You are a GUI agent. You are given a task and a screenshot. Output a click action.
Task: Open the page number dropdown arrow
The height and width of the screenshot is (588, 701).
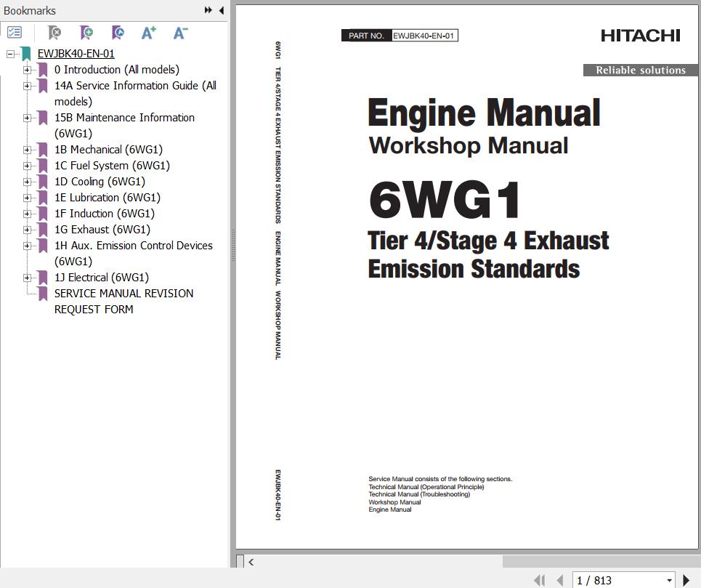pyautogui.click(x=669, y=581)
